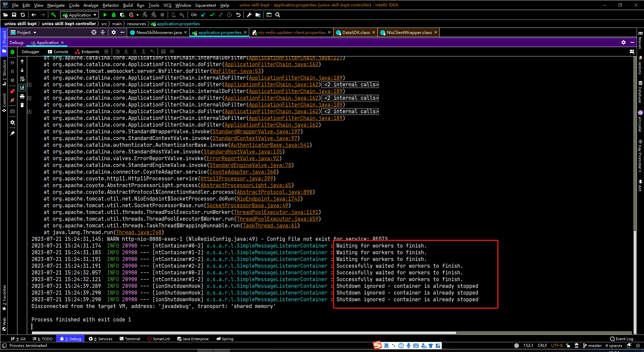
Task: Toggle Scroll to End in console
Action: tap(22, 87)
